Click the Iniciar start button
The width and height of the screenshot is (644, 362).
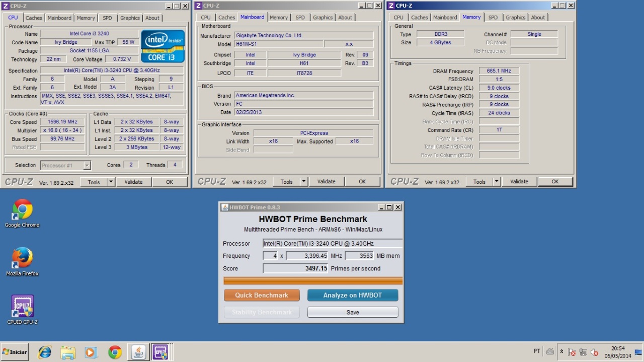point(15,352)
